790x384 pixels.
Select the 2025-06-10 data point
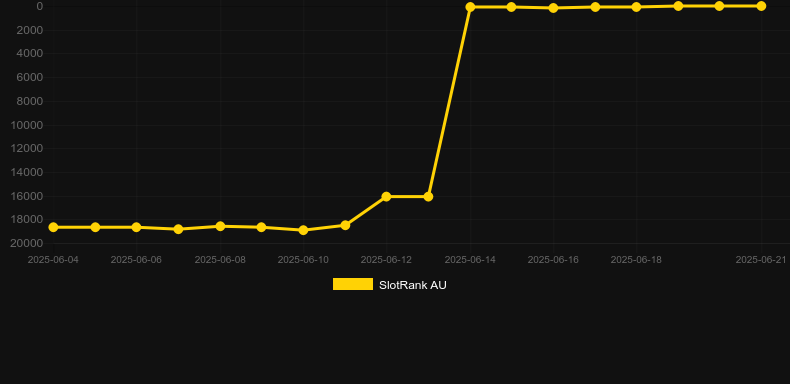click(303, 230)
